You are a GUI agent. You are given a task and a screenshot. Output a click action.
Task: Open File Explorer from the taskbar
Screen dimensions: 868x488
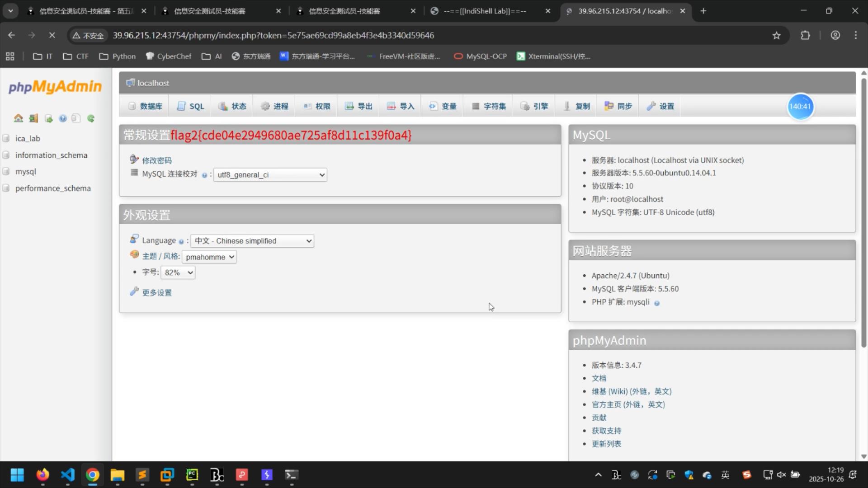(117, 475)
